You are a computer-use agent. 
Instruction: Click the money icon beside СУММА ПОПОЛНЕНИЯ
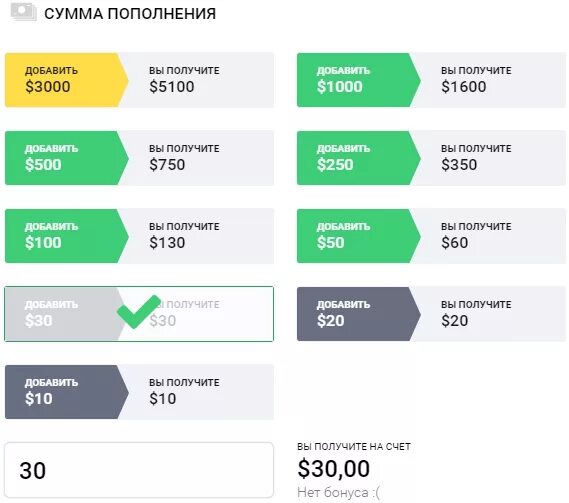pyautogui.click(x=23, y=11)
